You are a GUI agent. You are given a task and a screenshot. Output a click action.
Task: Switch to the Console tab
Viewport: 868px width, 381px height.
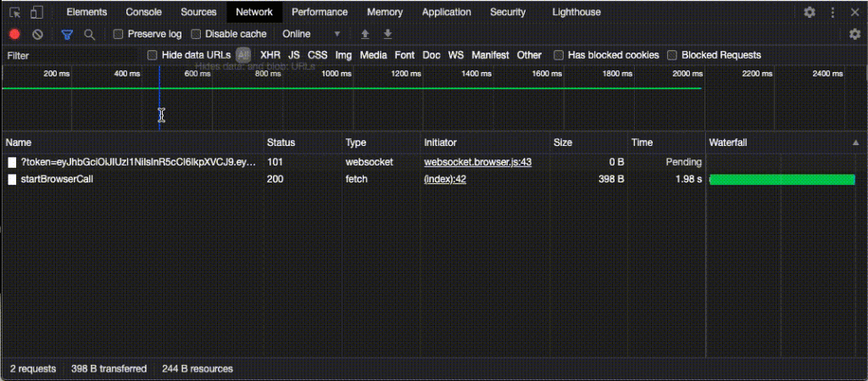point(144,12)
